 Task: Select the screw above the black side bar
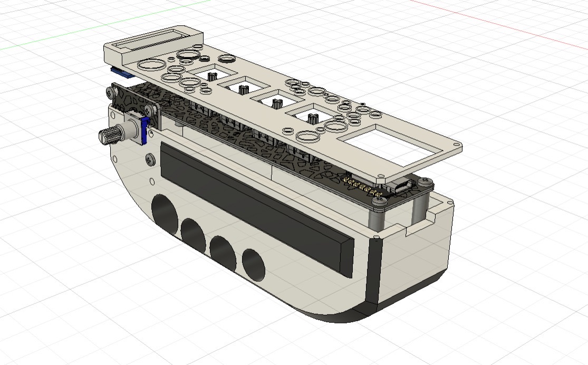[x=151, y=158]
